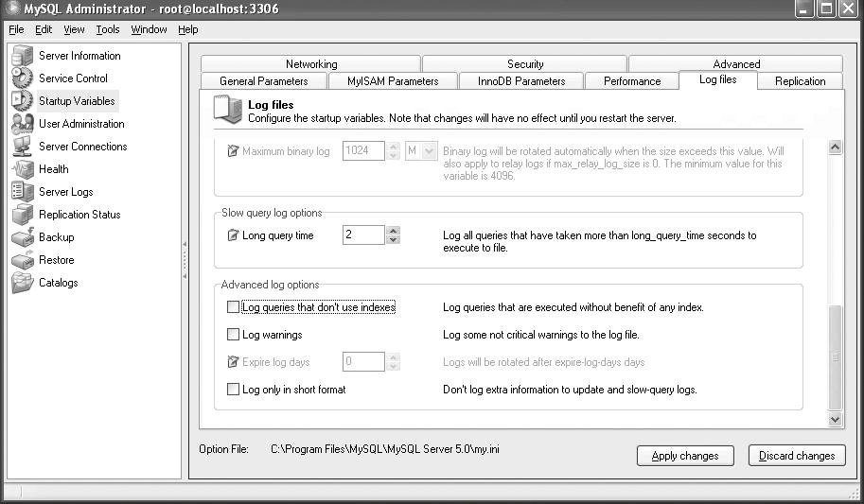Click the Restore drive icon
The height and width of the screenshot is (504, 864).
coord(22,259)
